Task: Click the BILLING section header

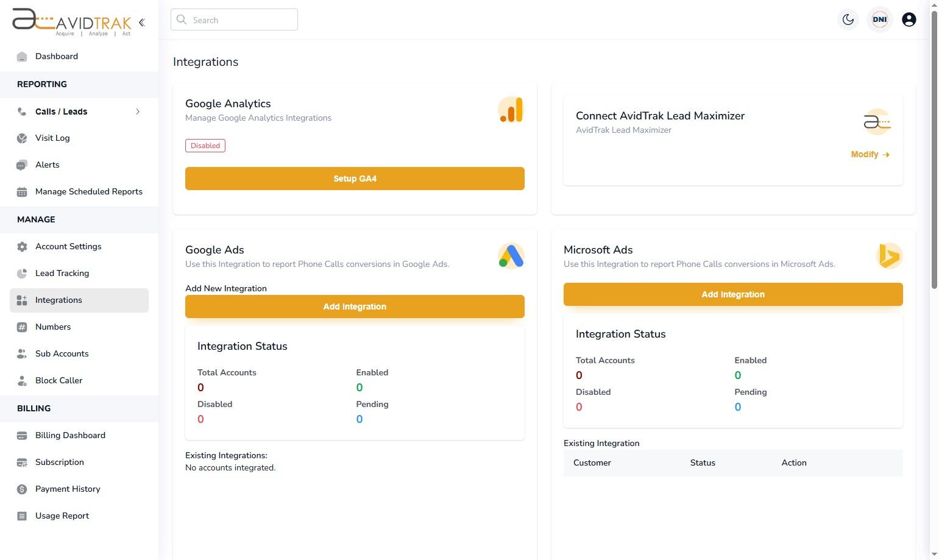Action: 34,409
